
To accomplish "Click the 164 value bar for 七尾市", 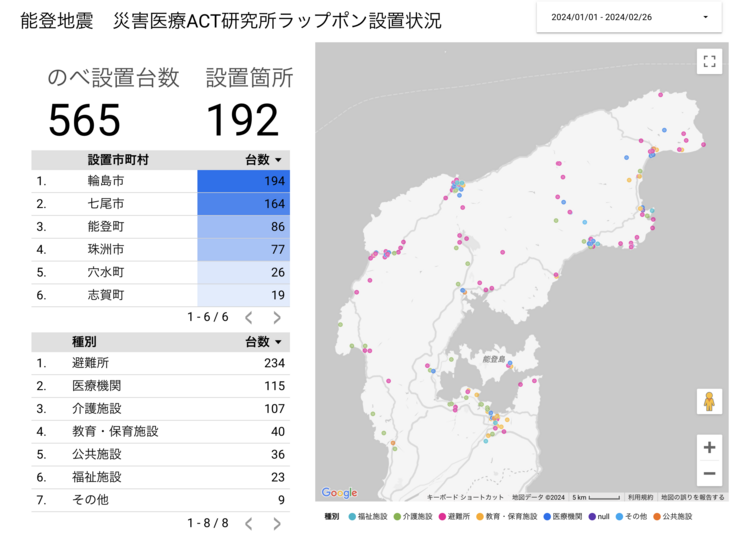I will pos(244,204).
